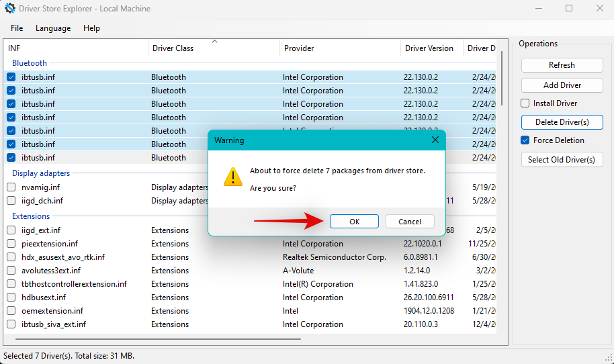
Task: Sort by Driver Date column header
Action: coord(480,48)
